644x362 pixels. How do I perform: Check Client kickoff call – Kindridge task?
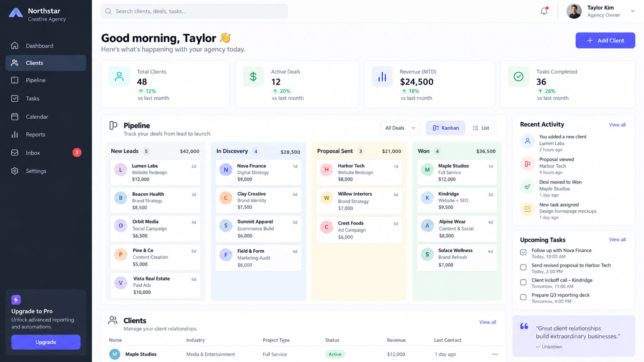click(523, 282)
